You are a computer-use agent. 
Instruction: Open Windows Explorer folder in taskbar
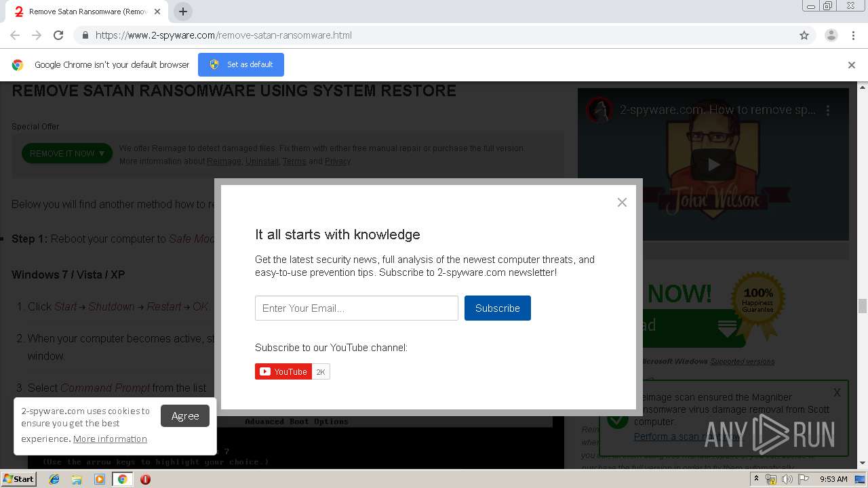pos(77,479)
